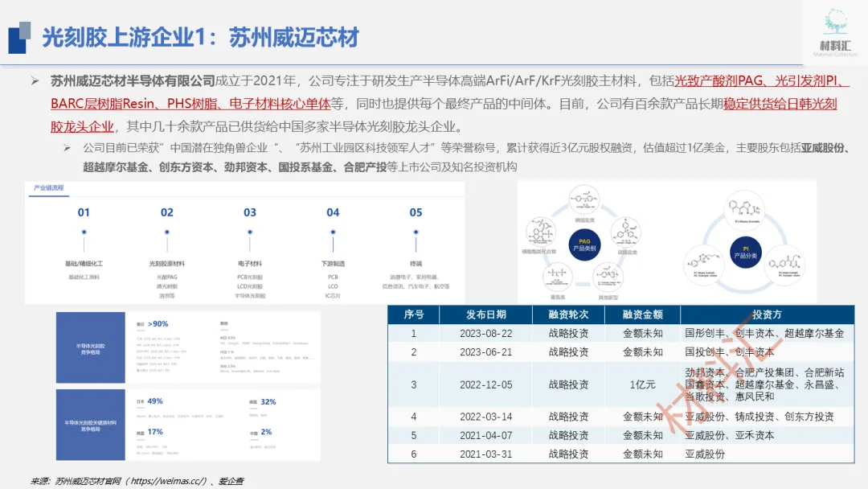Click underlined 胶龙头企业 text
The height and width of the screenshot is (489, 868).
[82, 126]
